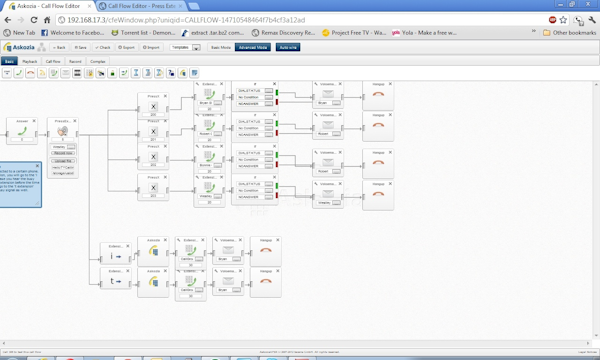Screen dimensions: 600x360
Task: Select the voicemail envelope tool in toolbar
Action: (x=65, y=73)
